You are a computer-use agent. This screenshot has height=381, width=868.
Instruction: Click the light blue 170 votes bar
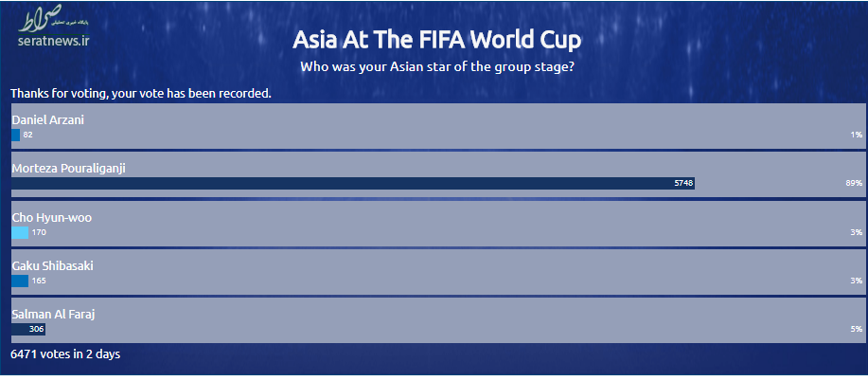point(20,232)
